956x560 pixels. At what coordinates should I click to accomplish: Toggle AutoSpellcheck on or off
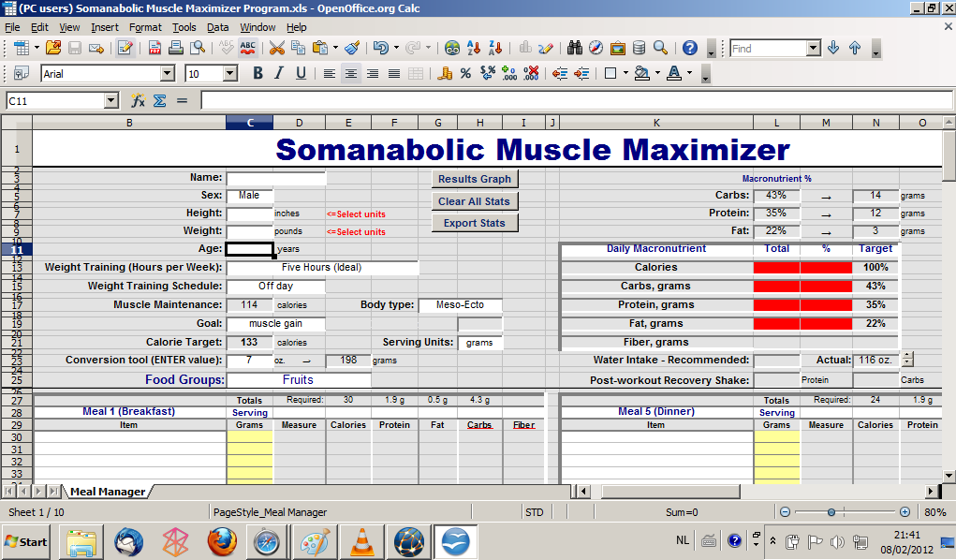pyautogui.click(x=248, y=48)
